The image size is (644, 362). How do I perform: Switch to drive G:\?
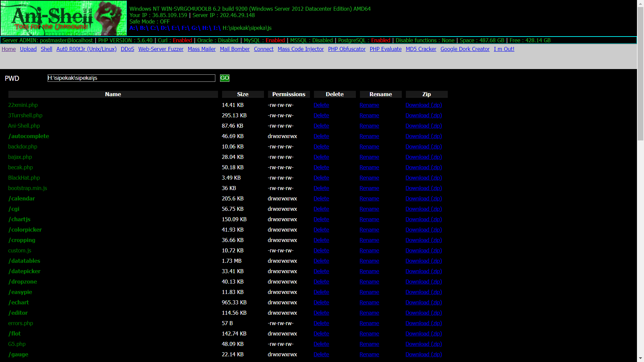click(x=196, y=28)
